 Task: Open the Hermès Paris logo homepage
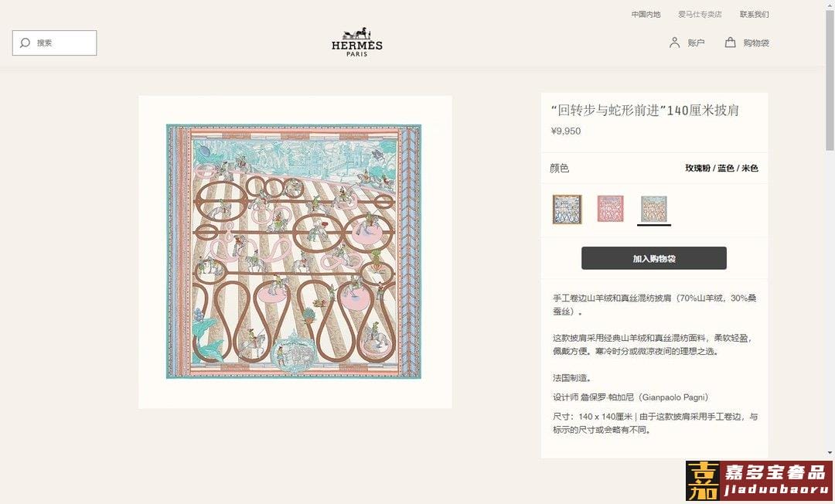356,42
